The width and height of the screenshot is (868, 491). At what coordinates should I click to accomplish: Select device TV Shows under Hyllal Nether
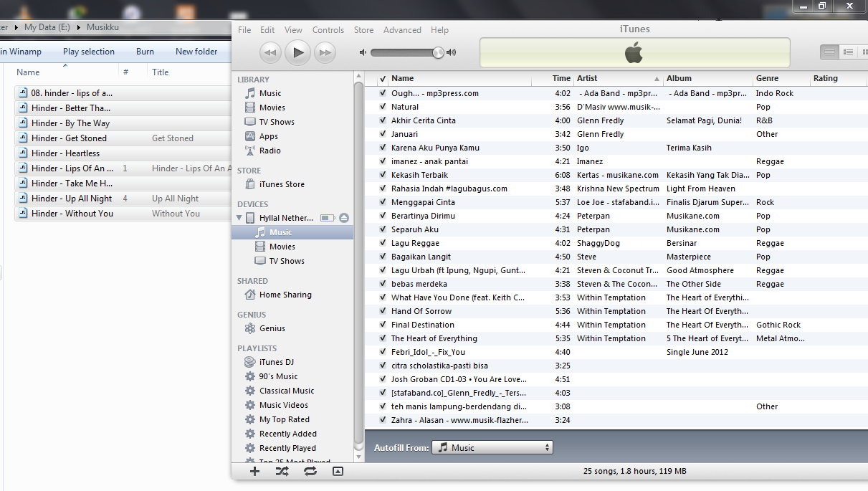pos(287,261)
